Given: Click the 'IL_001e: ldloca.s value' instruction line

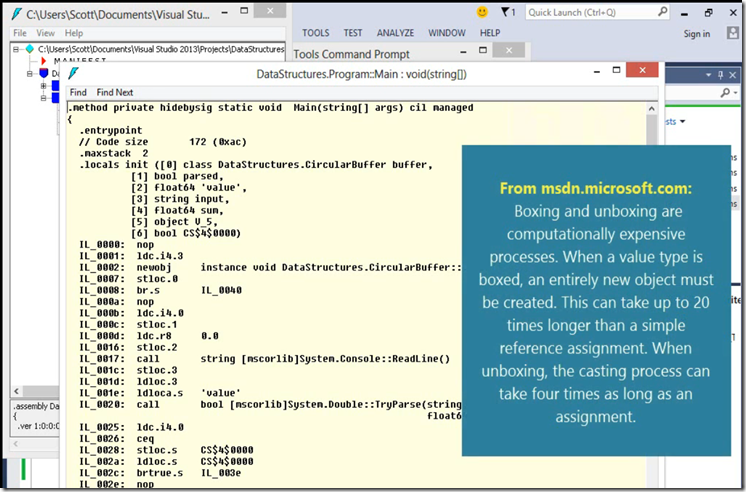Looking at the screenshot, I should (x=160, y=393).
